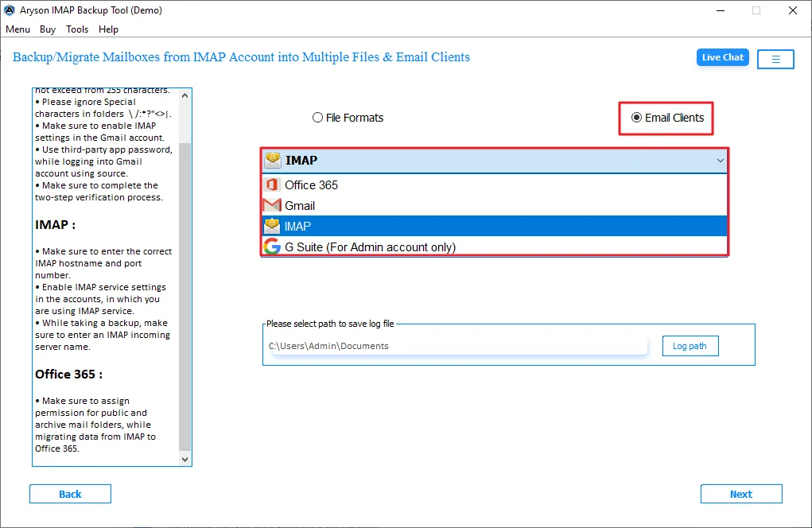Click the instructions panel scroll up arrow
This screenshot has height=528, width=812.
coord(185,95)
